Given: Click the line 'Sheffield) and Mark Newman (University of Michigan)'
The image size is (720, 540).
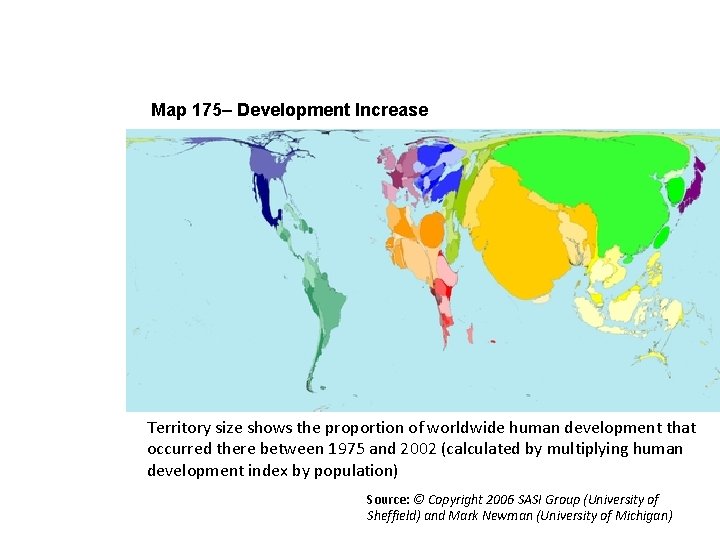Looking at the screenshot, I should [x=519, y=515].
